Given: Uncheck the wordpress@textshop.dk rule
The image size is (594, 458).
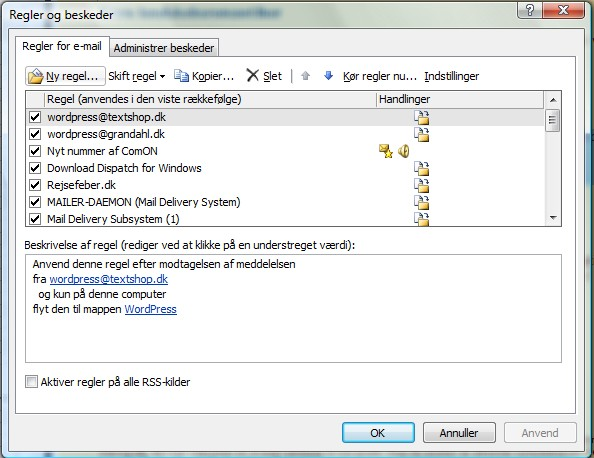Looking at the screenshot, I should (35, 117).
